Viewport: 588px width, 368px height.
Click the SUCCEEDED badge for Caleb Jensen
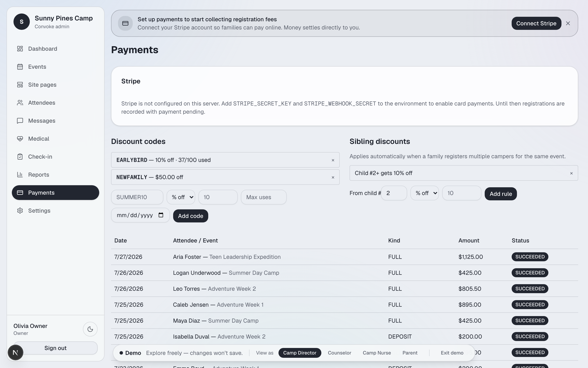coord(530,305)
